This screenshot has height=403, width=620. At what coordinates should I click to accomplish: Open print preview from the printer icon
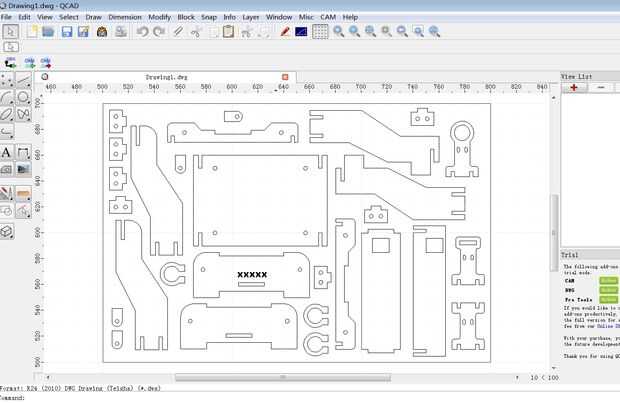(121, 32)
